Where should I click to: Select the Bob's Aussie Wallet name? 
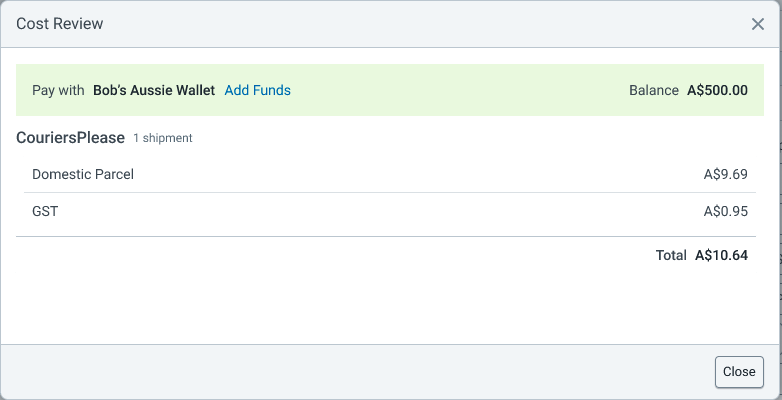point(154,90)
